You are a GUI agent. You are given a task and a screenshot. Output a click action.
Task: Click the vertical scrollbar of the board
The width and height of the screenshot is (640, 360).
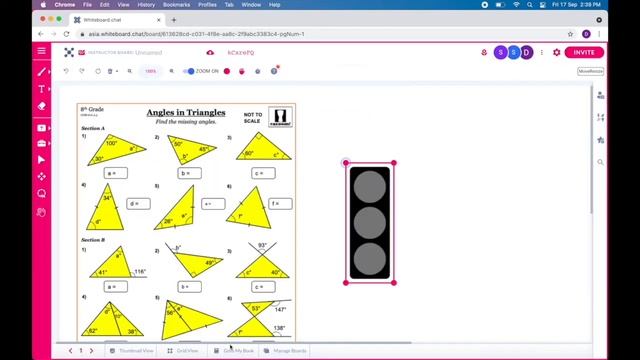tap(591, 149)
